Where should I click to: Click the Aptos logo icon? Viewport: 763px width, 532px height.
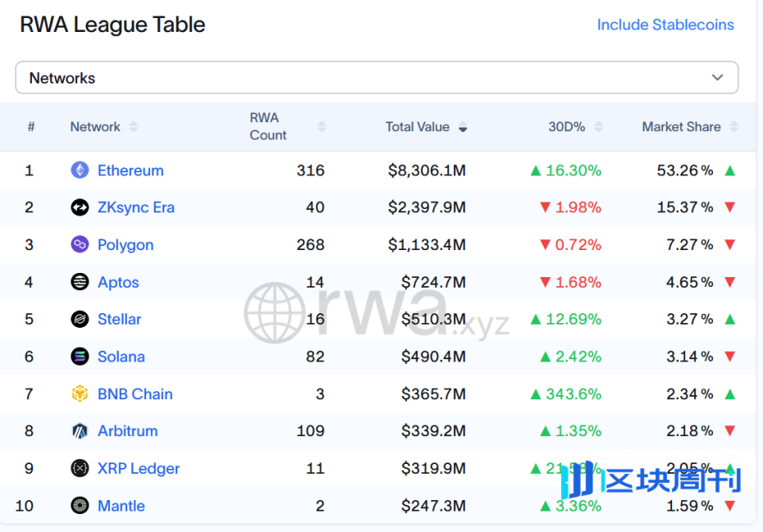pos(80,281)
